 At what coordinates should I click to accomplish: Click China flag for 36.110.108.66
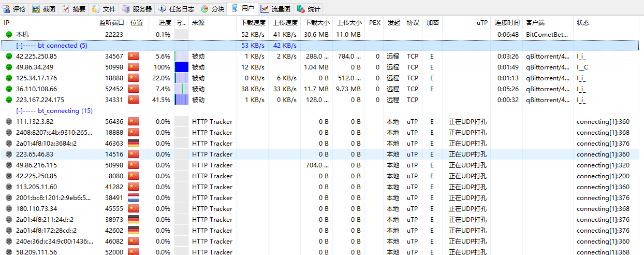click(134, 89)
